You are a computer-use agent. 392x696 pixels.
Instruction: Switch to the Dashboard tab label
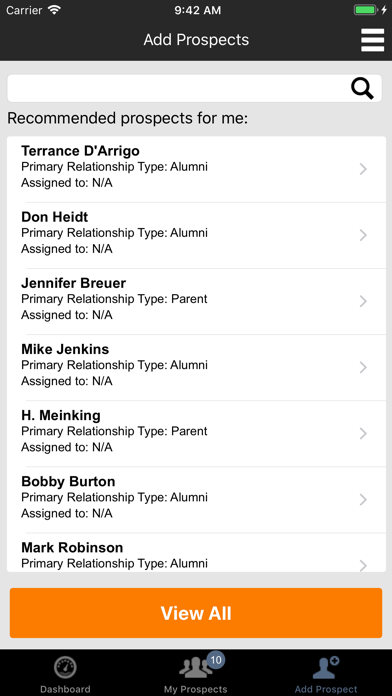65,689
